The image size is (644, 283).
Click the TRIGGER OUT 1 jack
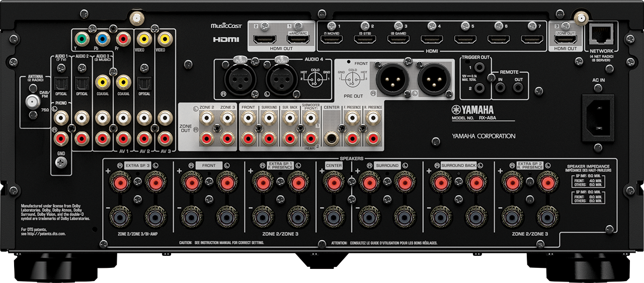pos(480,67)
